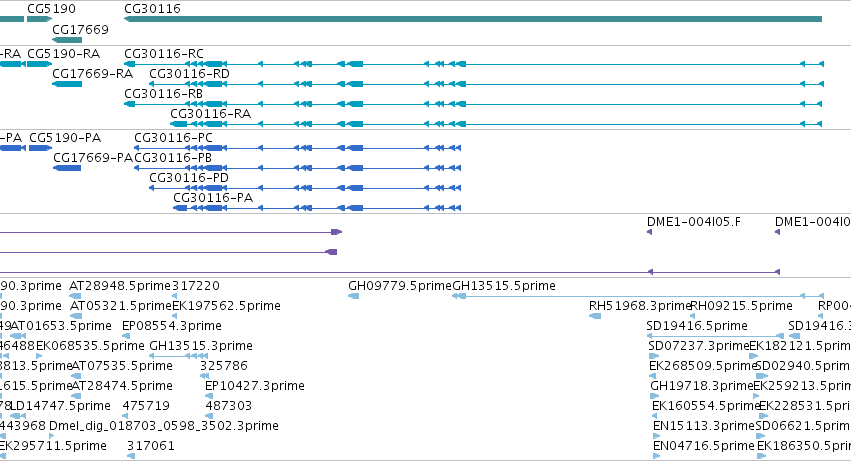Select the 443968 feature label
Screen dimensions: 851x461
pyautogui.click(x=23, y=426)
